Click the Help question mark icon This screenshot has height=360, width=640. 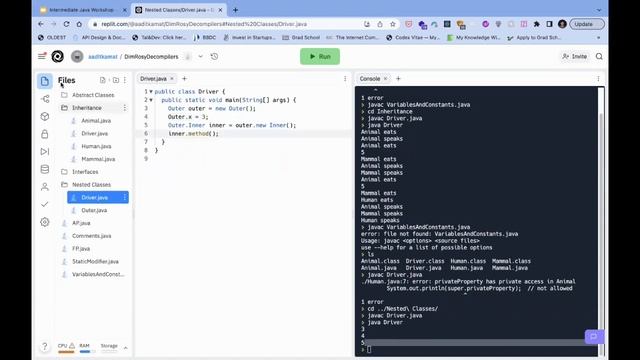coord(44,347)
